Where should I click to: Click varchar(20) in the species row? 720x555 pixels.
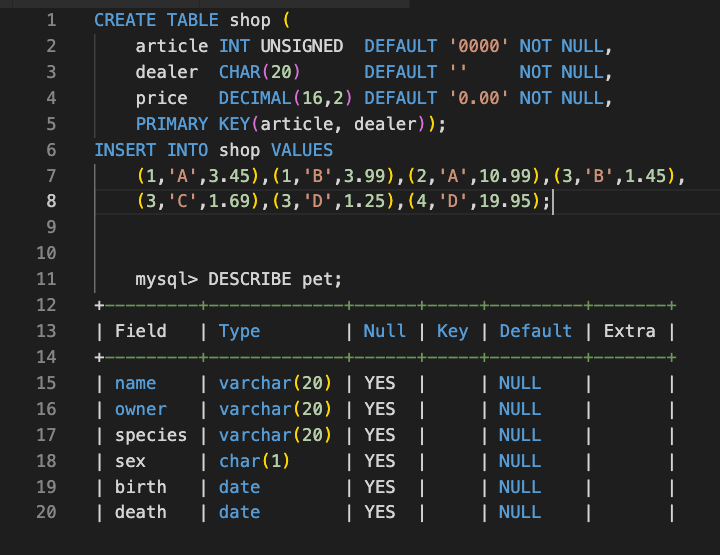point(275,435)
